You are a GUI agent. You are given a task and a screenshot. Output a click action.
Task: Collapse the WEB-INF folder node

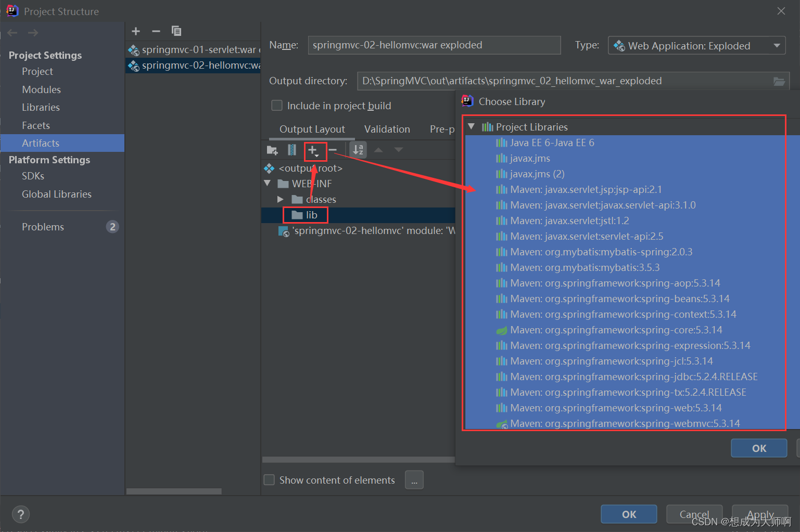(x=267, y=184)
